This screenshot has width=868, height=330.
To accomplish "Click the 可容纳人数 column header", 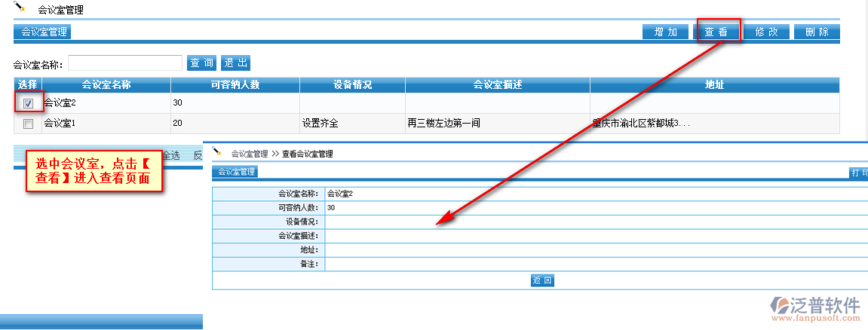I will 235,84.
